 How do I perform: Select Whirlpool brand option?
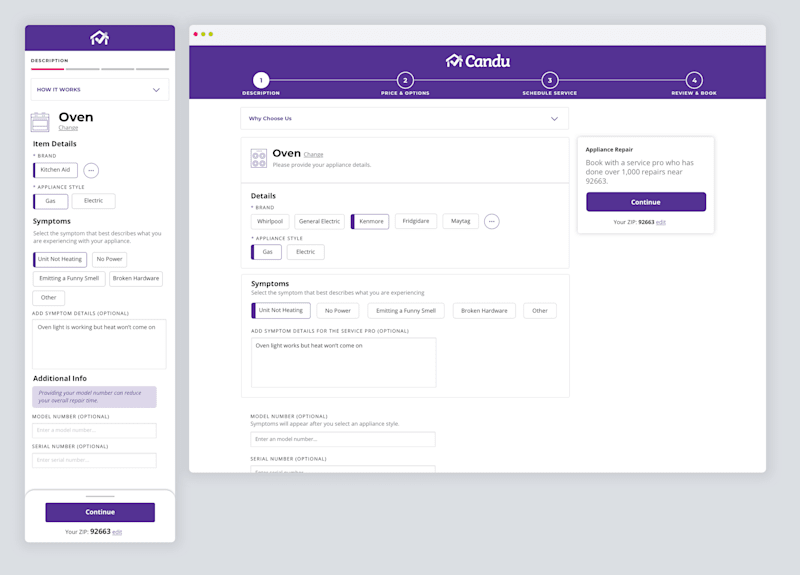click(270, 221)
